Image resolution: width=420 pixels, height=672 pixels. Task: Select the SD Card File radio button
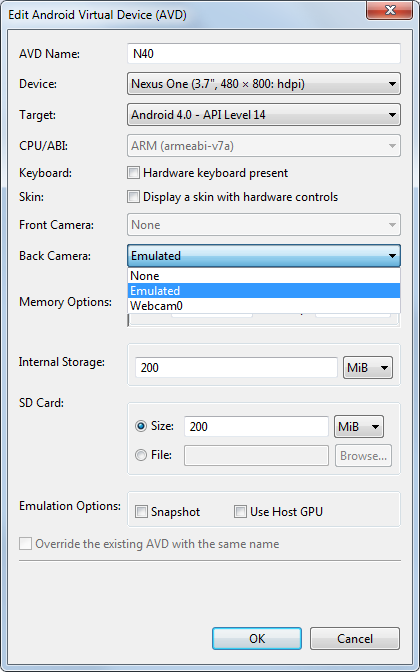(x=141, y=455)
